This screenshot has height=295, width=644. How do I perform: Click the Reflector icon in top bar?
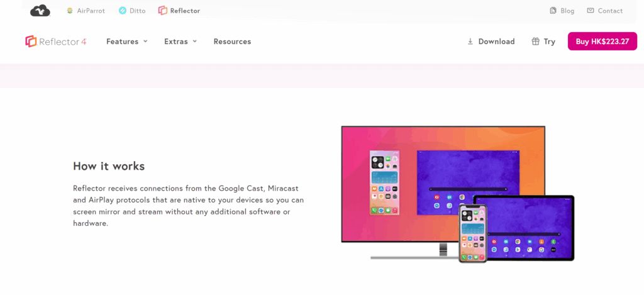[163, 11]
